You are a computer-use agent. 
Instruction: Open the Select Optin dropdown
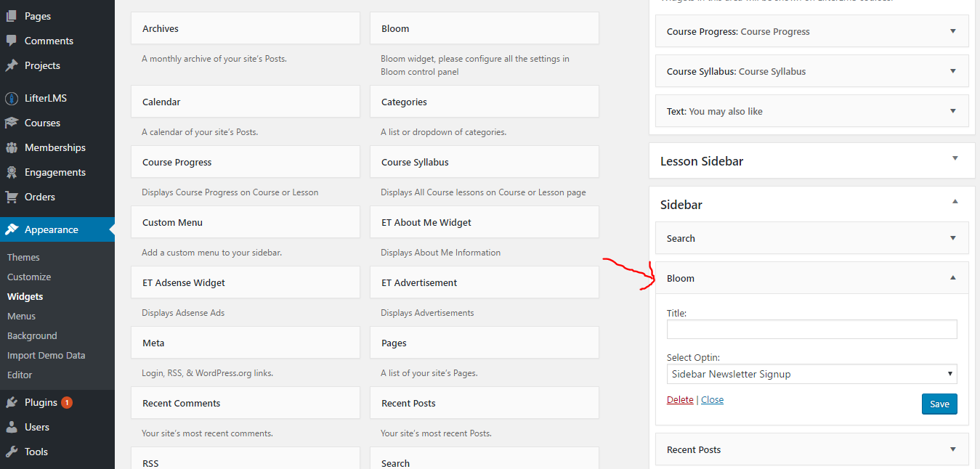pos(812,374)
